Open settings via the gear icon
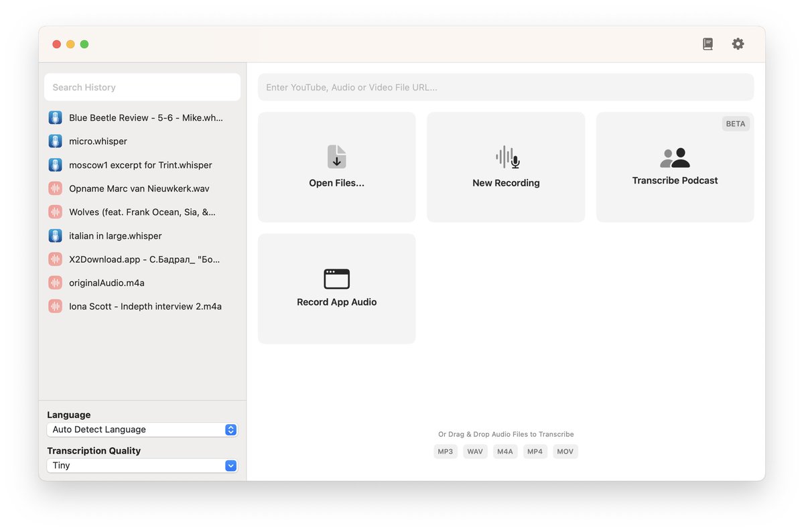Image resolution: width=804 pixels, height=532 pixels. [738, 44]
